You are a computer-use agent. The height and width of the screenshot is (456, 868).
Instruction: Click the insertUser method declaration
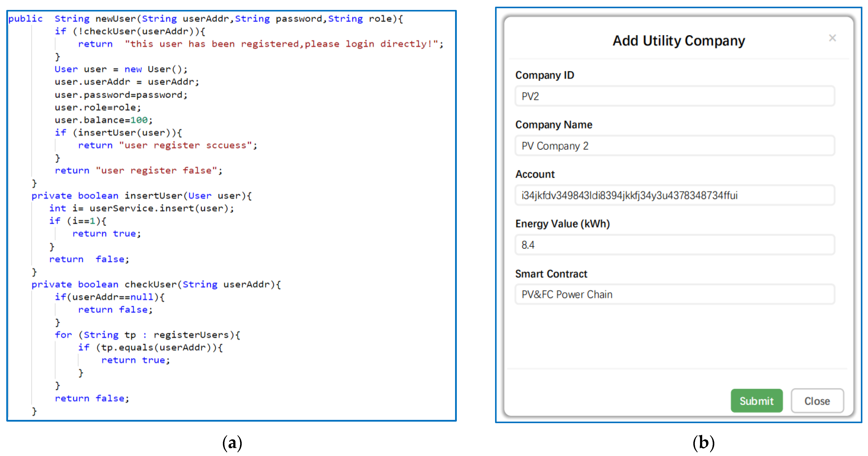[142, 196]
